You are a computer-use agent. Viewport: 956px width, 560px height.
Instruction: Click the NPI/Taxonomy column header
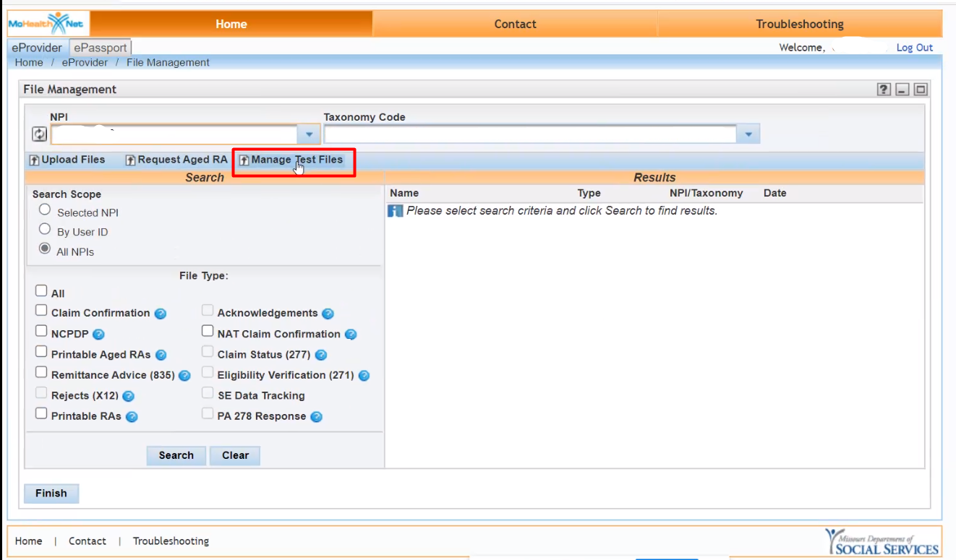tap(707, 194)
